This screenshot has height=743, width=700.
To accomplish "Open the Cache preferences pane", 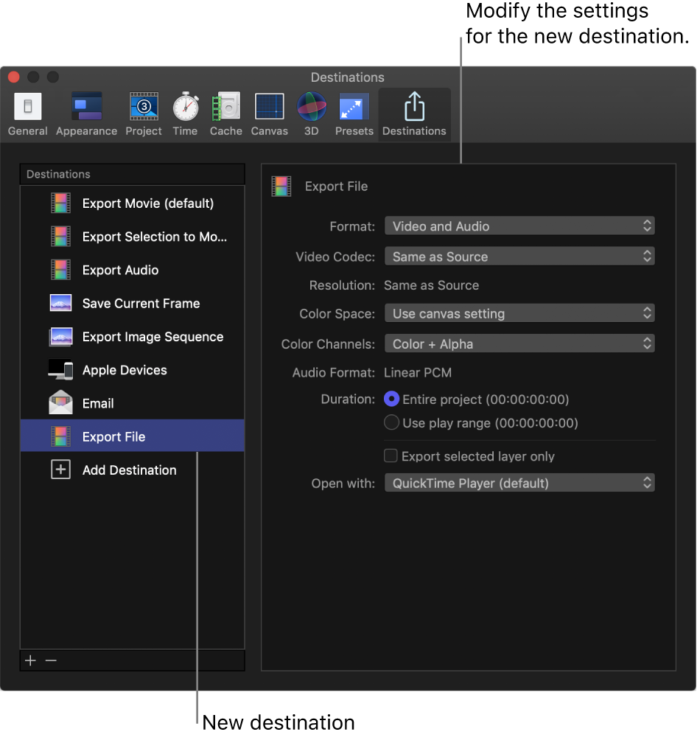I will pyautogui.click(x=225, y=113).
